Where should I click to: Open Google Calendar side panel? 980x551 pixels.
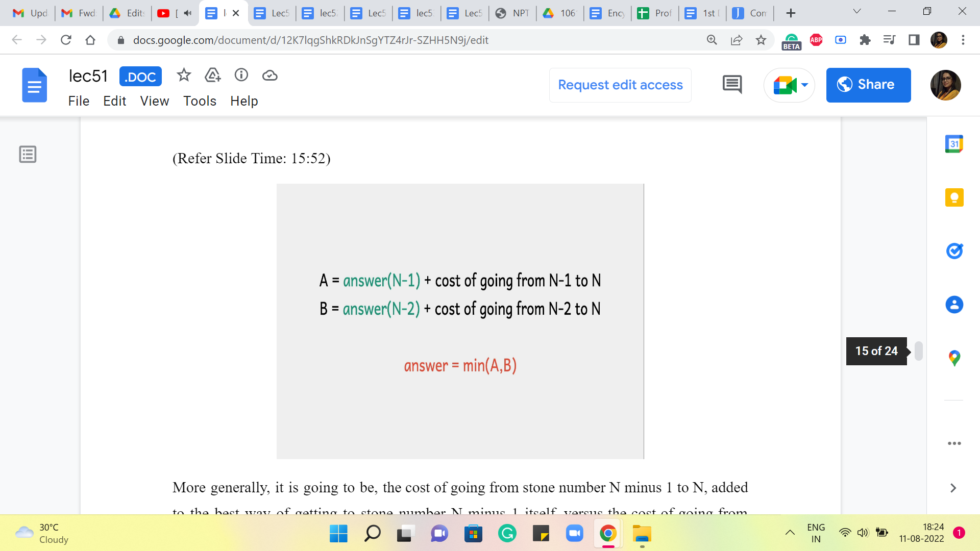(x=953, y=144)
